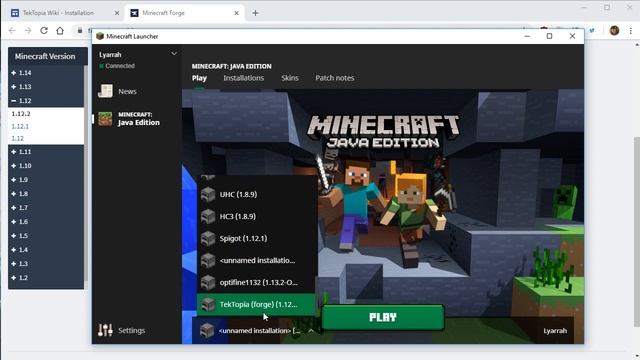Click the Lyarrah player name at bottom right
Screen dimensions: 640x360
point(555,331)
